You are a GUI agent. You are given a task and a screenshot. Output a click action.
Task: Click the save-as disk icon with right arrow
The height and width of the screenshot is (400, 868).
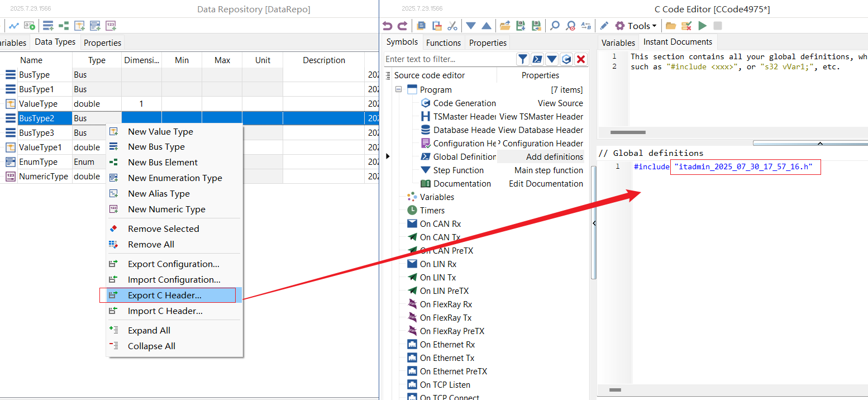point(536,26)
